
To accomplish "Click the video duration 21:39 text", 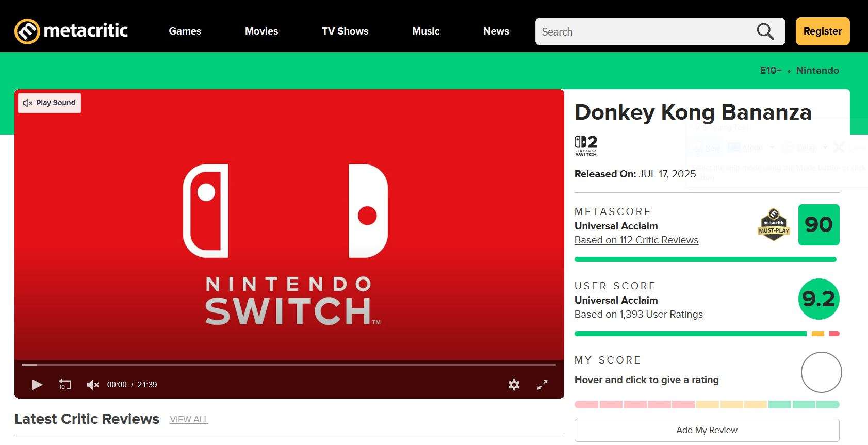I will (147, 385).
